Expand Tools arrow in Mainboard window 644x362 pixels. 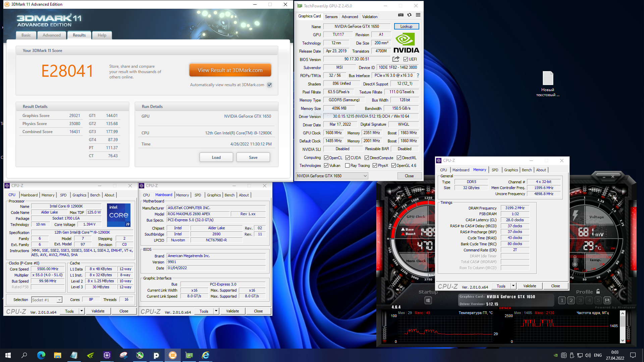click(216, 311)
